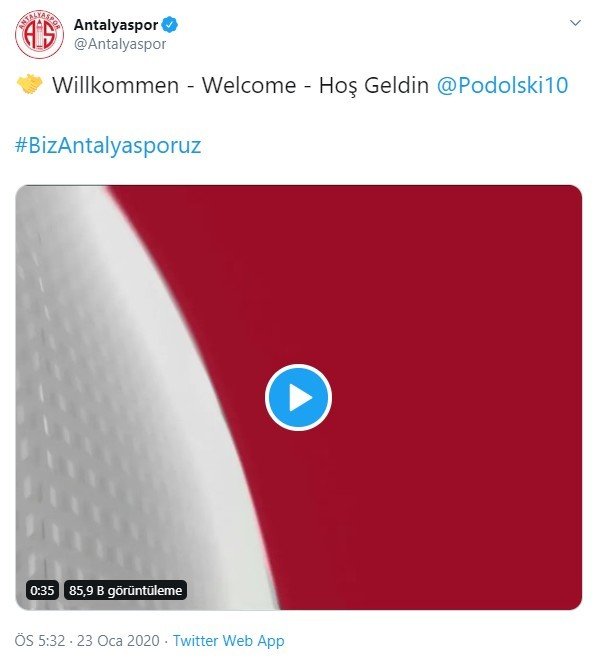Image resolution: width=598 pixels, height=665 pixels.
Task: Click the blue verified badge
Action: coord(170,25)
